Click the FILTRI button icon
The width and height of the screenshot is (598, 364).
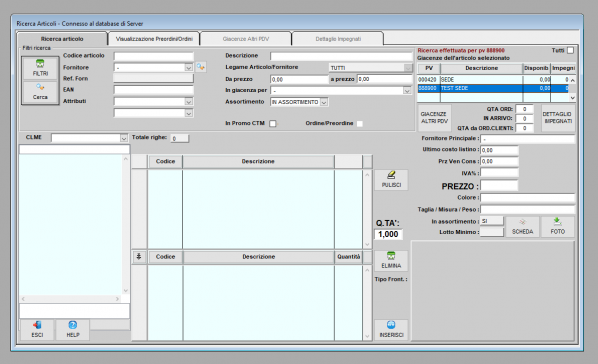[x=40, y=63]
